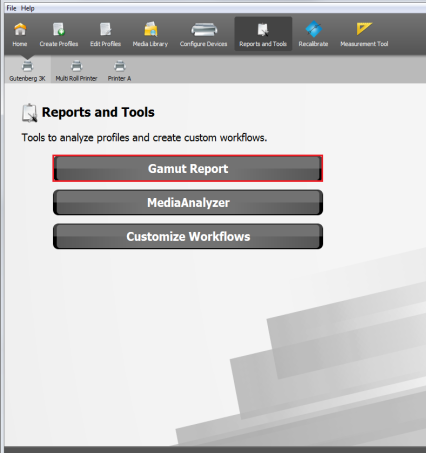426x453 pixels.
Task: Open the File menu
Action: click(x=11, y=8)
